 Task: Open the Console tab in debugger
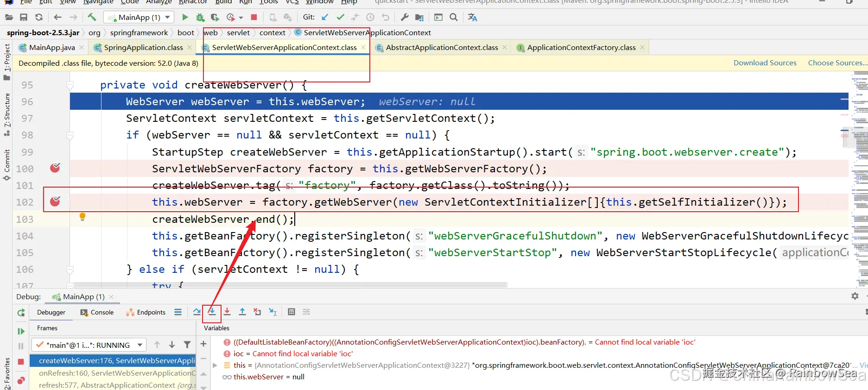tap(97, 312)
